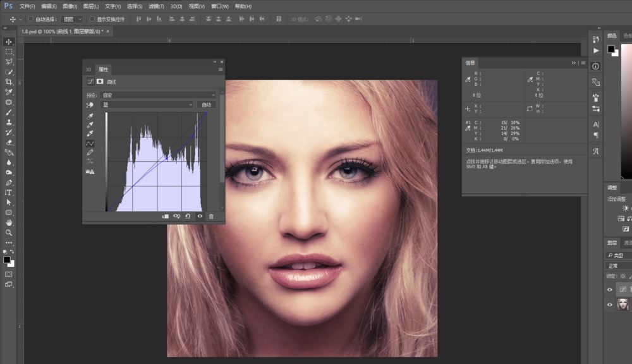Image resolution: width=632 pixels, height=364 pixels.
Task: Pick the white point eyedropper in Curves
Action: (x=90, y=133)
